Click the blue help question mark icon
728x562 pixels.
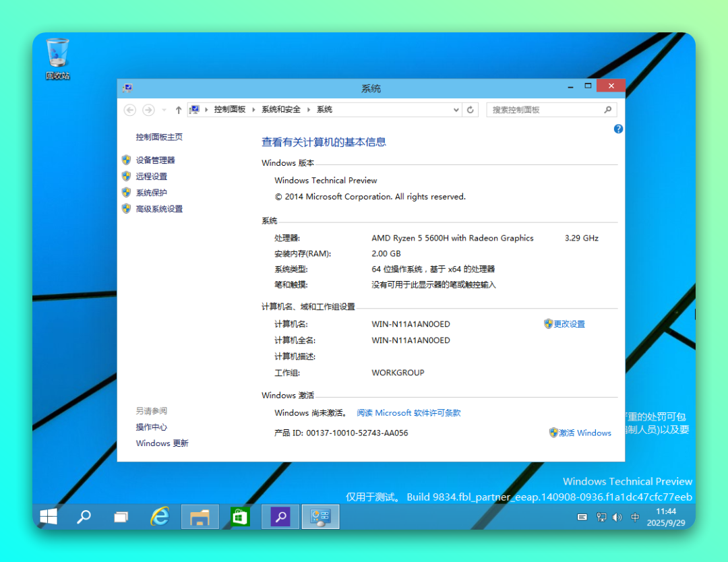point(618,129)
